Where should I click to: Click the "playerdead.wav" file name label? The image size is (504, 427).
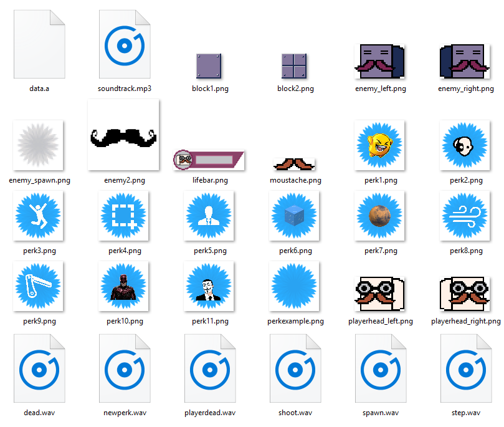(x=210, y=413)
